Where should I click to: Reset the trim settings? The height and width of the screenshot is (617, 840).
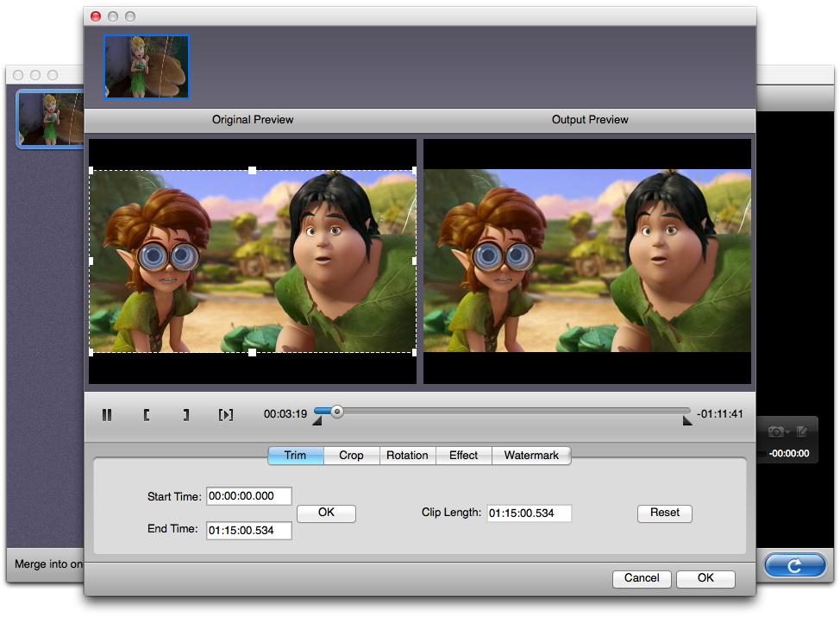point(665,513)
